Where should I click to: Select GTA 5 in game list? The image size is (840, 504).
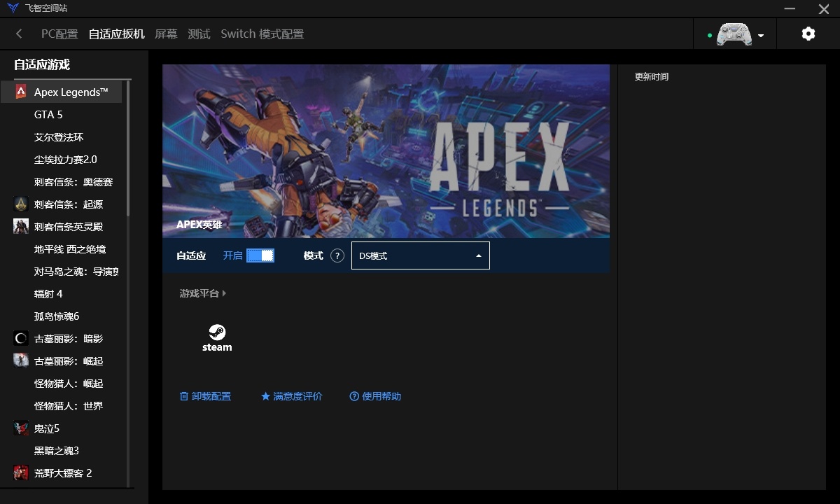(x=61, y=114)
